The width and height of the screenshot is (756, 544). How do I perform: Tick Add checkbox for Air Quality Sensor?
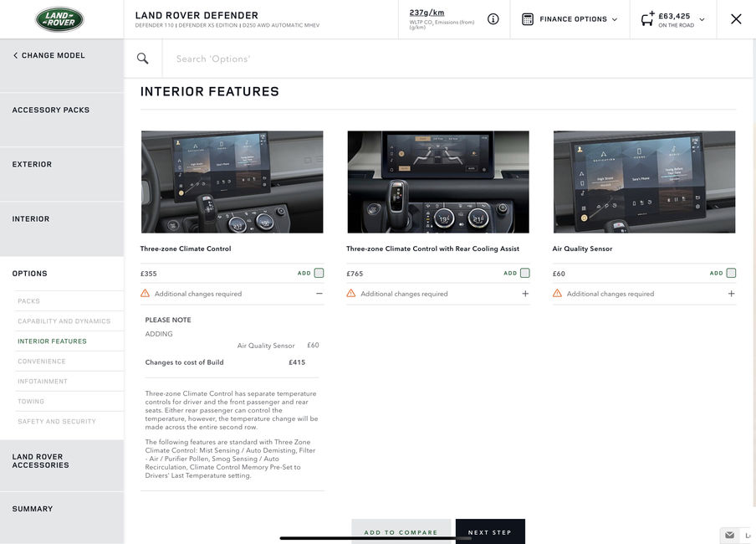[731, 273]
